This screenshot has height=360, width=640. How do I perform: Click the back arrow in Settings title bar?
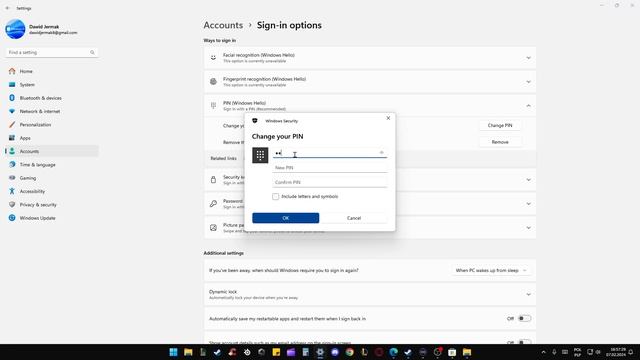[7, 8]
